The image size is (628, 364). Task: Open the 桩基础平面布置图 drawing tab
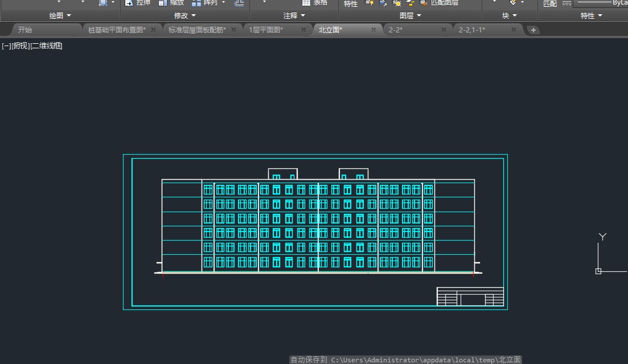click(117, 30)
